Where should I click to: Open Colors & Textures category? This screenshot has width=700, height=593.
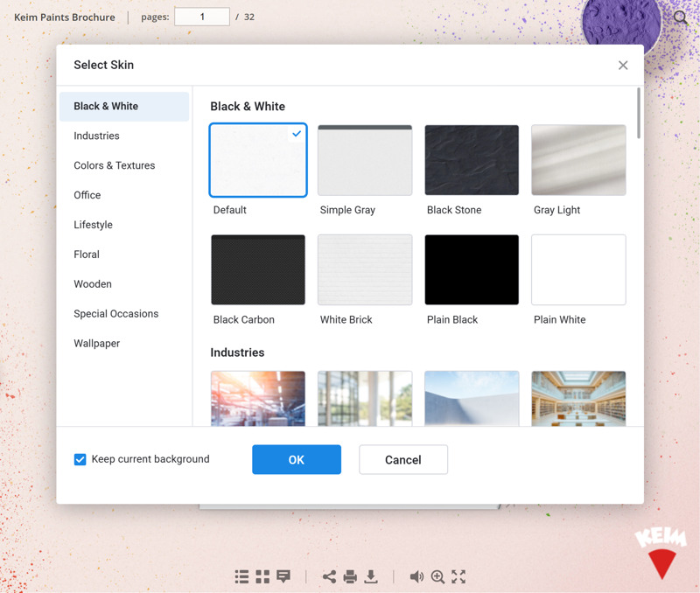point(124,165)
